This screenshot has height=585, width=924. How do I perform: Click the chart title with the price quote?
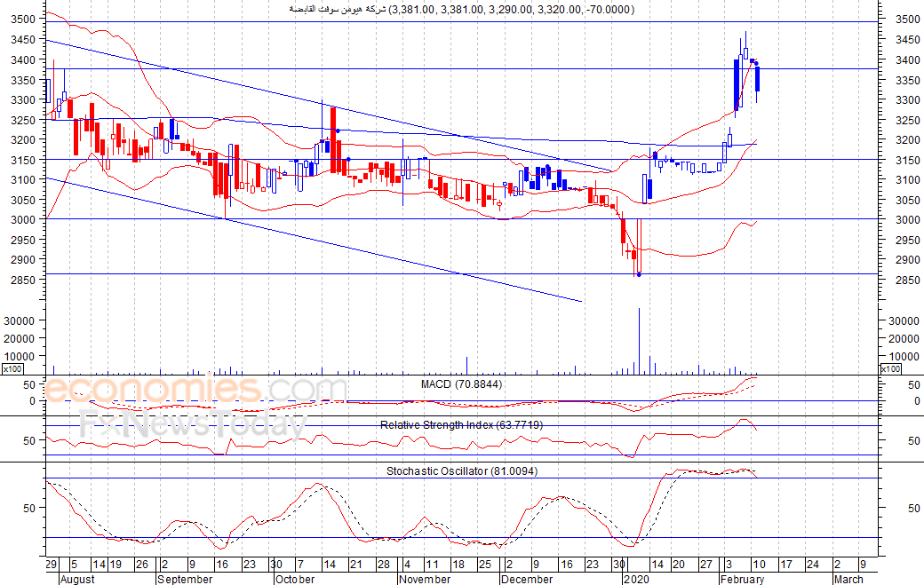[463, 10]
